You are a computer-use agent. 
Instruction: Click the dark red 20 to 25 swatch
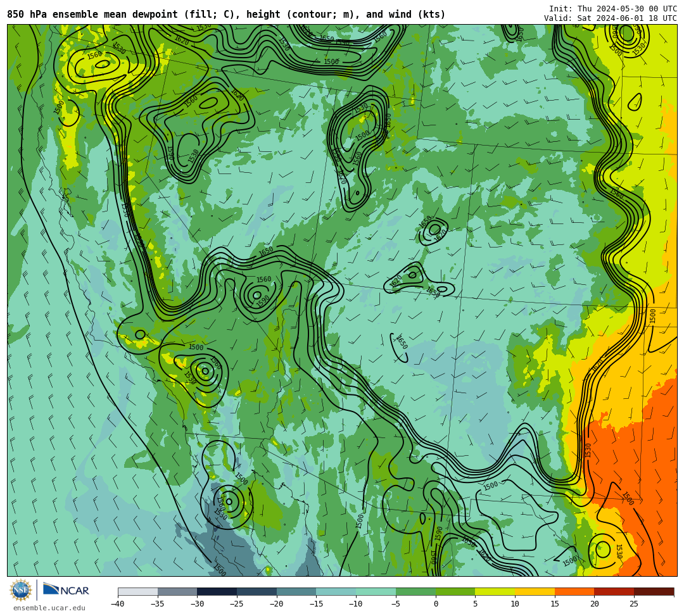click(x=614, y=591)
